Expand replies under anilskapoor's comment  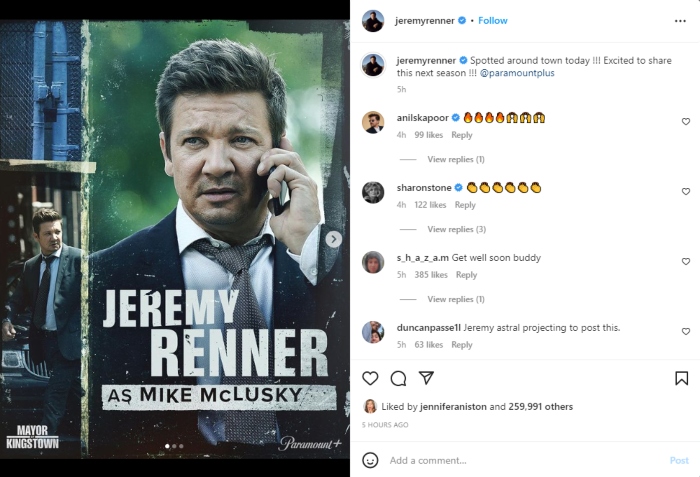(456, 159)
